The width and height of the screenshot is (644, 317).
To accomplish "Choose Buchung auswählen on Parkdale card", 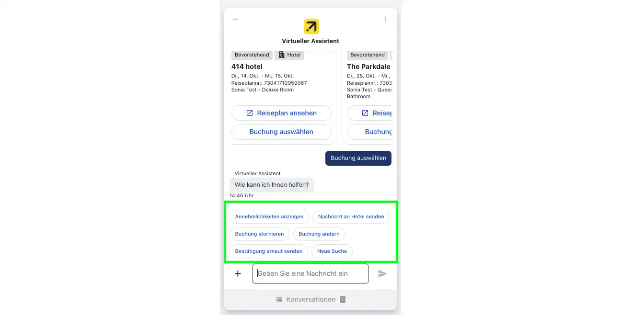I will click(369, 132).
